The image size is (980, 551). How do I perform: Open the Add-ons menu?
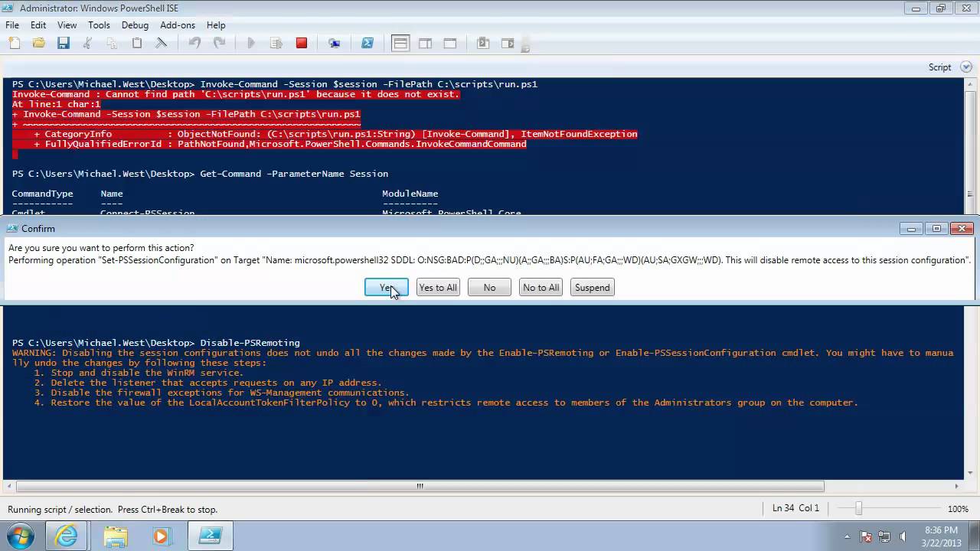(178, 25)
